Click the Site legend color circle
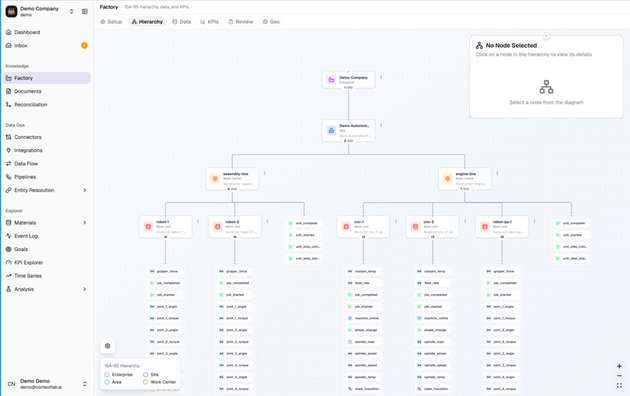Screen dimensions: 630x396 [x=145, y=374]
